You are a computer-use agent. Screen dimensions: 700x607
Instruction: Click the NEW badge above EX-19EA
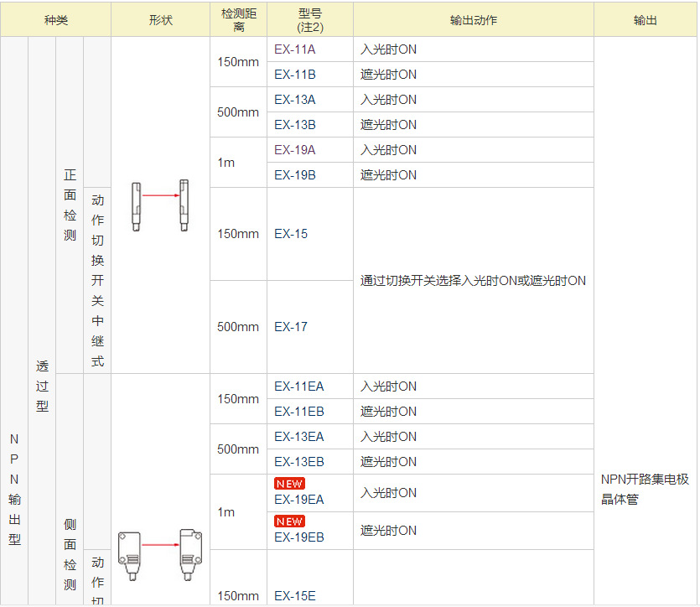click(x=289, y=483)
